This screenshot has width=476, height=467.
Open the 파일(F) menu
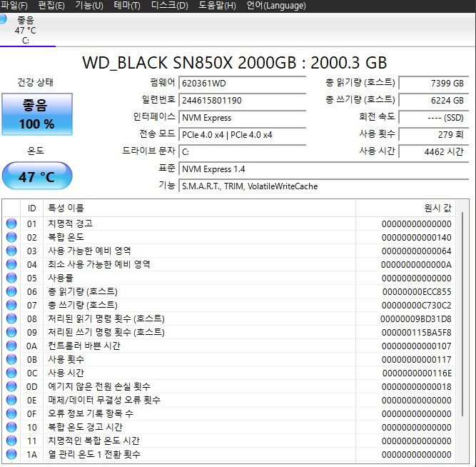[x=14, y=6]
